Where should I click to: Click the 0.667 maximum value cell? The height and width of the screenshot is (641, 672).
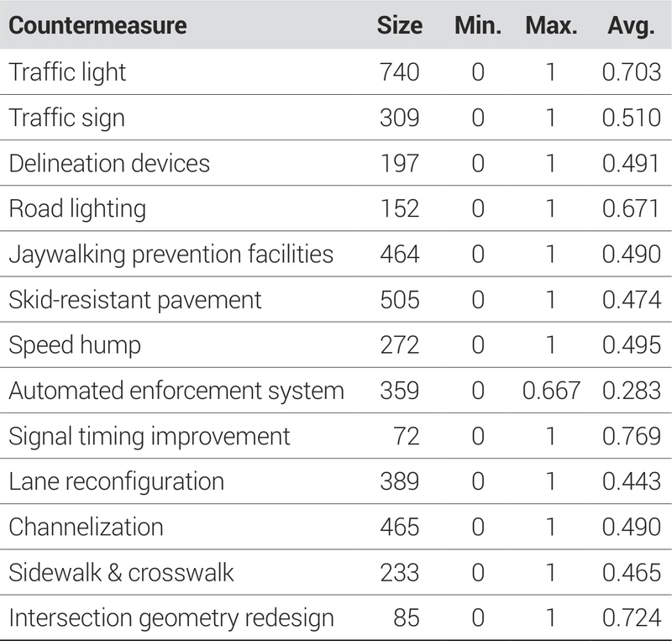coord(551,390)
